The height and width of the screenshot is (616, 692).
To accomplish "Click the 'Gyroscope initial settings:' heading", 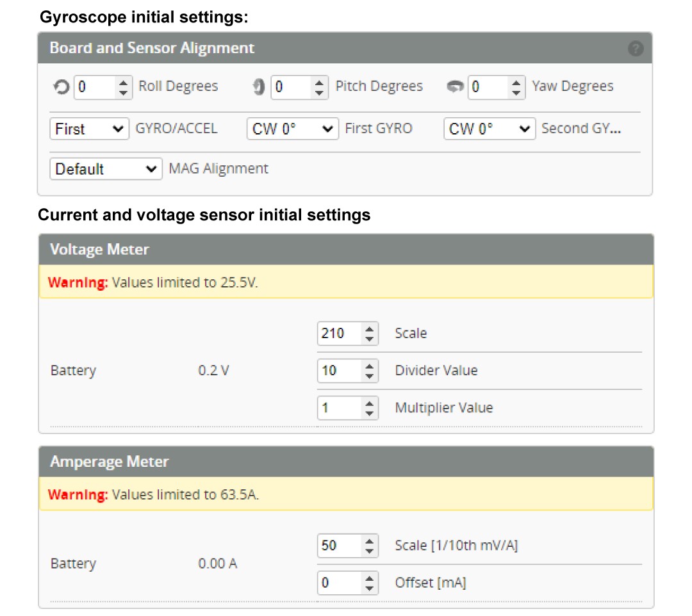I will (144, 17).
